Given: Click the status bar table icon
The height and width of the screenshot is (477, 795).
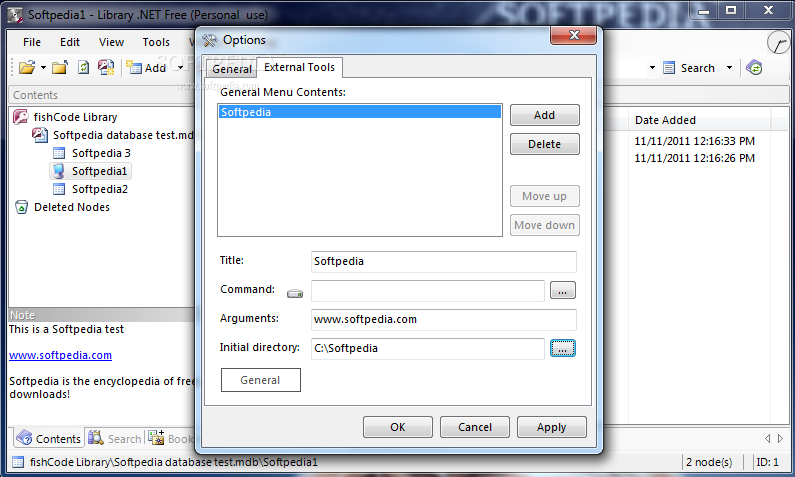Looking at the screenshot, I should (18, 462).
